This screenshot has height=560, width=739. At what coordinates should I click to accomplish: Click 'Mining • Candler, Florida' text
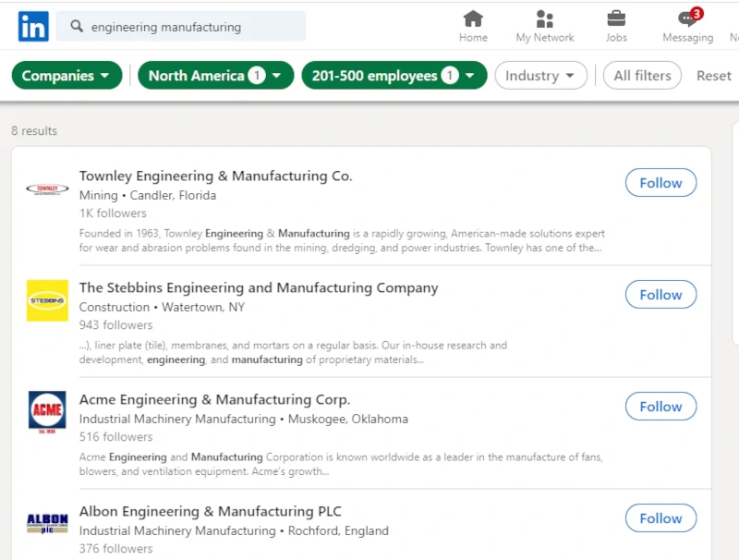pyautogui.click(x=148, y=195)
